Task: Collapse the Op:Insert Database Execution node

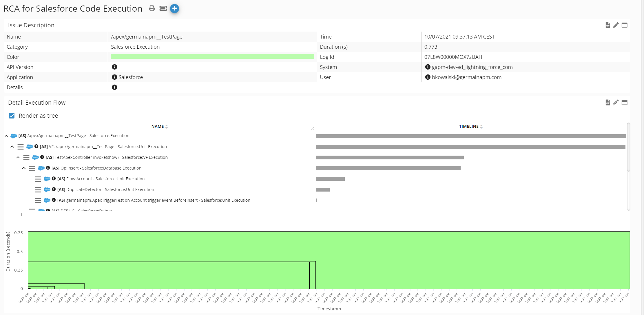Action: tap(24, 168)
